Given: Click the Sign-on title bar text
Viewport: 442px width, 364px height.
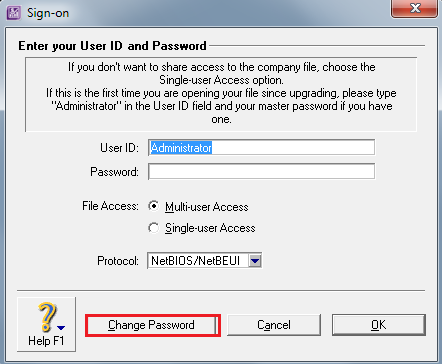Looking at the screenshot, I should point(48,13).
